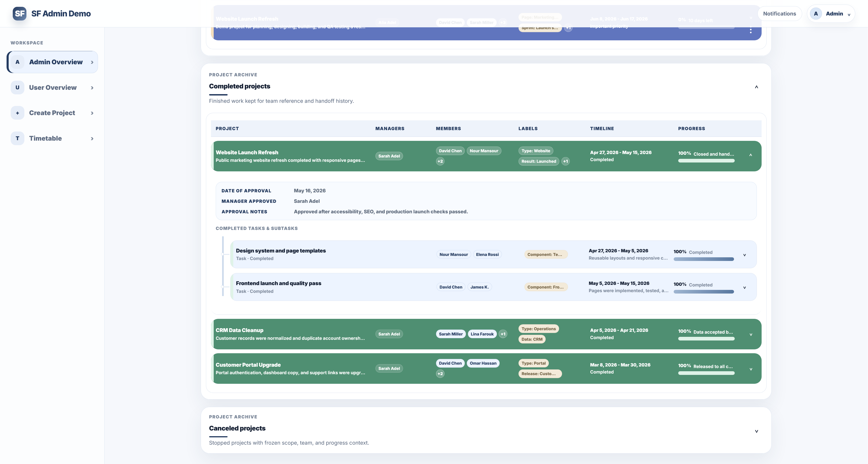Click the A icon beside Admin Overview
Image resolution: width=868 pixels, height=464 pixels.
(x=18, y=62)
